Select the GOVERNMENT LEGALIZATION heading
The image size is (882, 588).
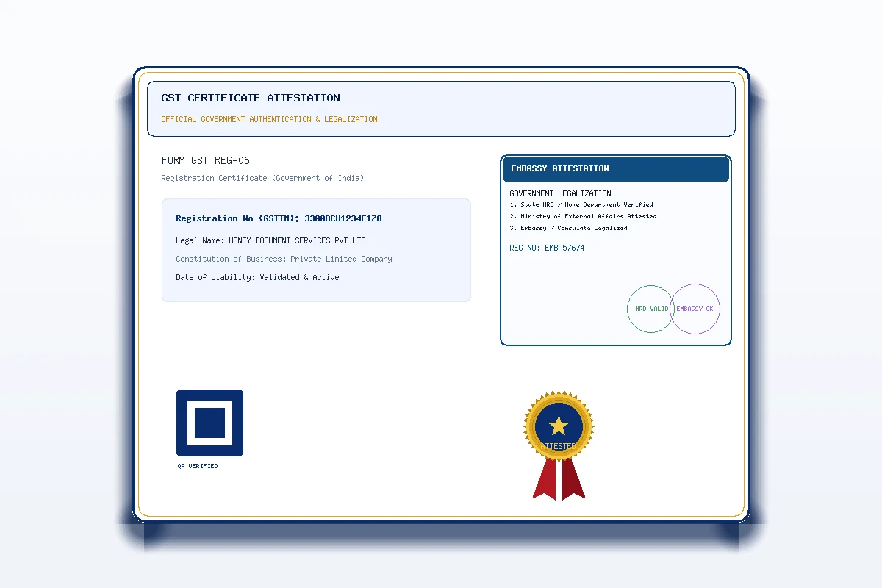pyautogui.click(x=560, y=193)
